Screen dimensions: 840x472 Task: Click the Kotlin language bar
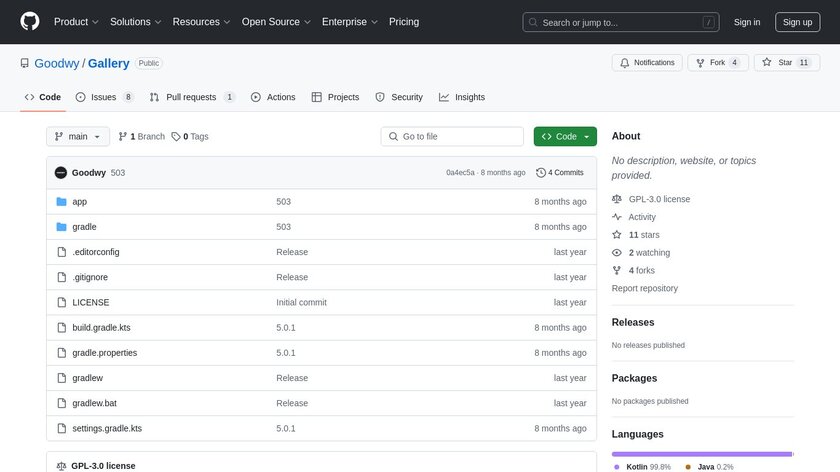click(701, 453)
